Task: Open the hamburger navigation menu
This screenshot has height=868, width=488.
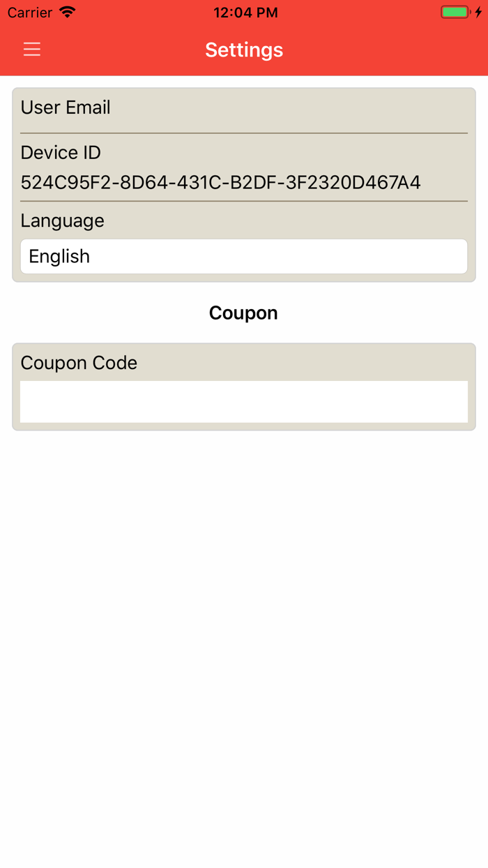Action: (31, 50)
